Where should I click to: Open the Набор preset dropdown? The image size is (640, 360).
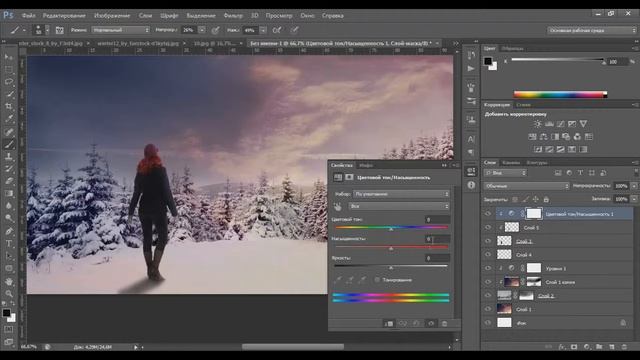click(x=401, y=194)
